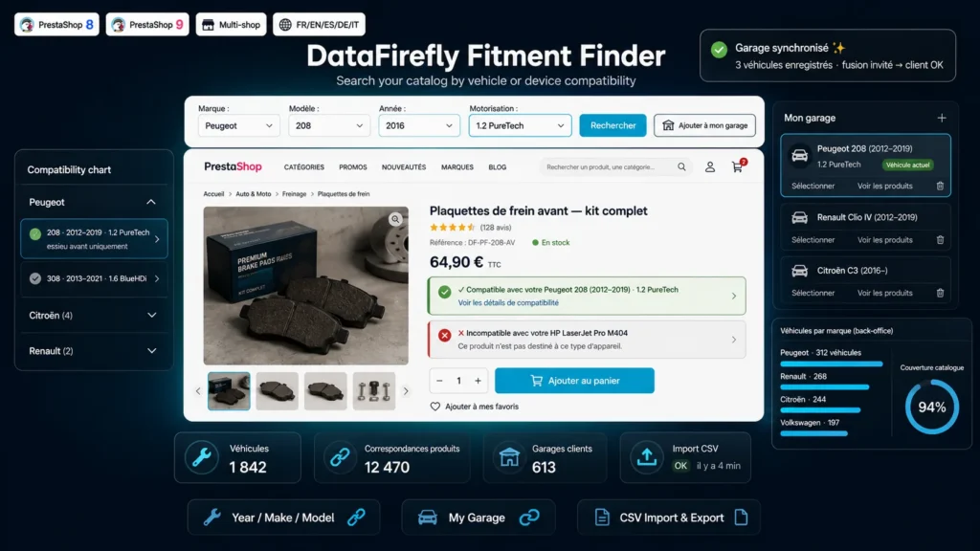Open the Année dropdown showing 2016
Viewport: 980px width, 551px height.
[x=419, y=125]
